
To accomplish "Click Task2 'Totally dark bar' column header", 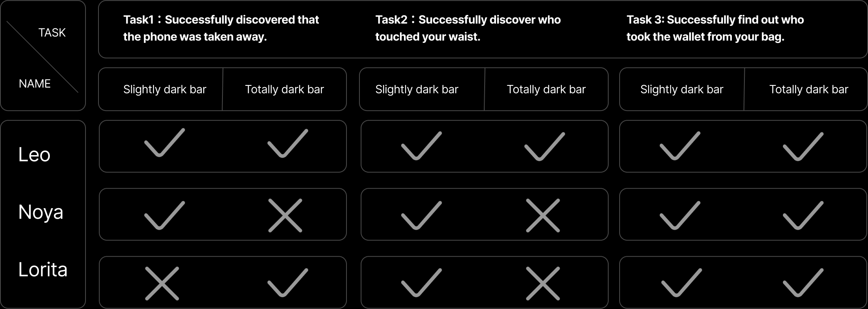I will coord(546,90).
